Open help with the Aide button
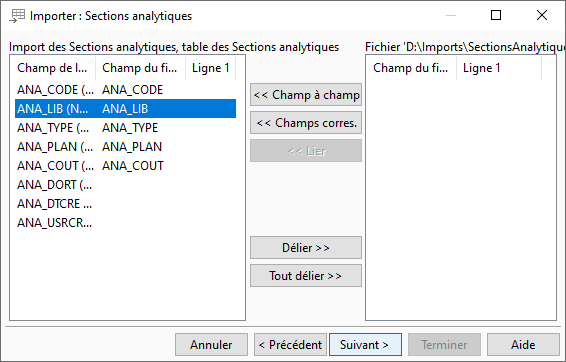This screenshot has height=362, width=566. 523,345
